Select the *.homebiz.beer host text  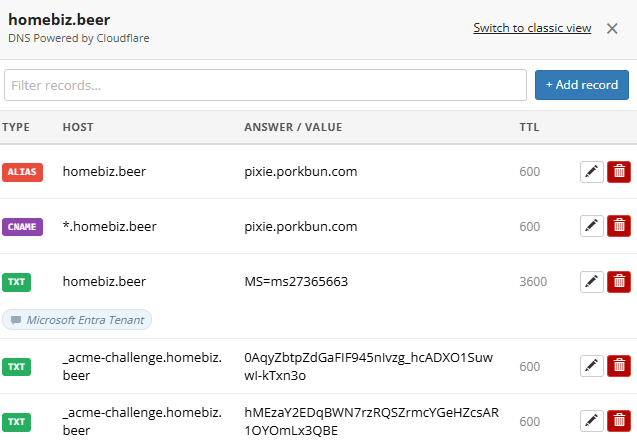click(x=110, y=226)
